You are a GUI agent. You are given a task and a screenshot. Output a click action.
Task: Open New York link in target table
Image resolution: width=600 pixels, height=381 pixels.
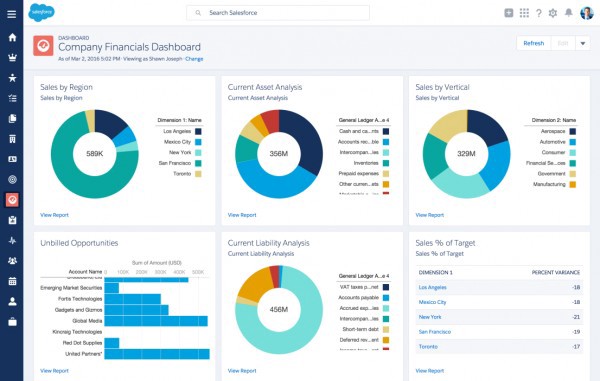pos(430,317)
